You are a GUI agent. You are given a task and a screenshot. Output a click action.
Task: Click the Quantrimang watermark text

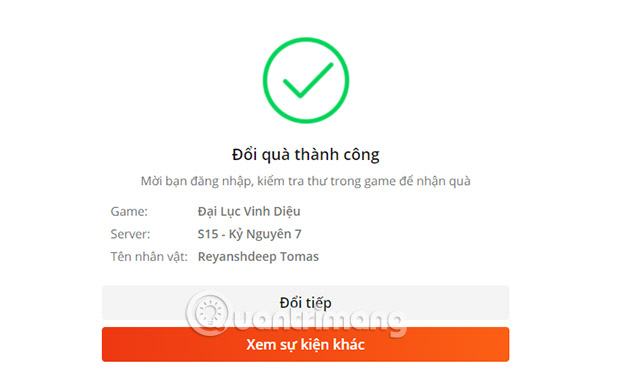pyautogui.click(x=319, y=319)
